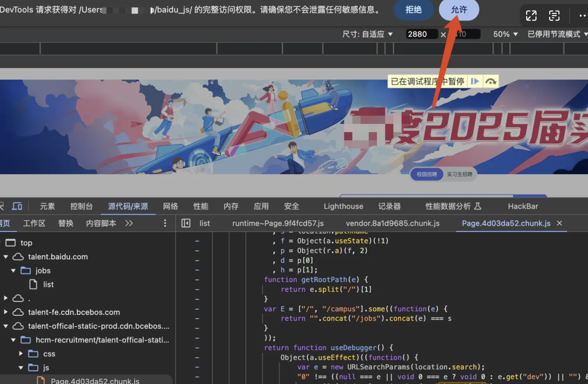Open the 尺寸: 自适应 dimensions dropdown
This screenshot has height=384, width=588.
click(367, 34)
